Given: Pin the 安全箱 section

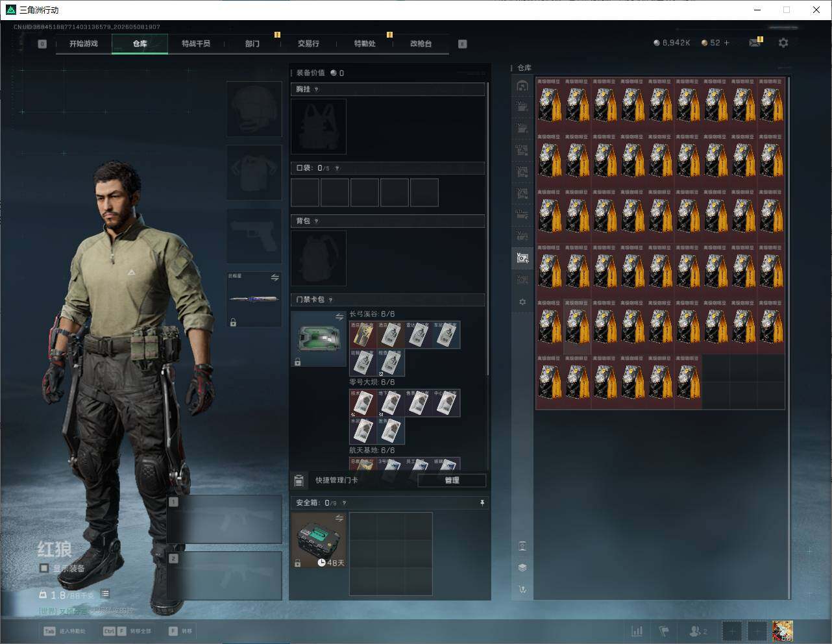Looking at the screenshot, I should point(482,503).
